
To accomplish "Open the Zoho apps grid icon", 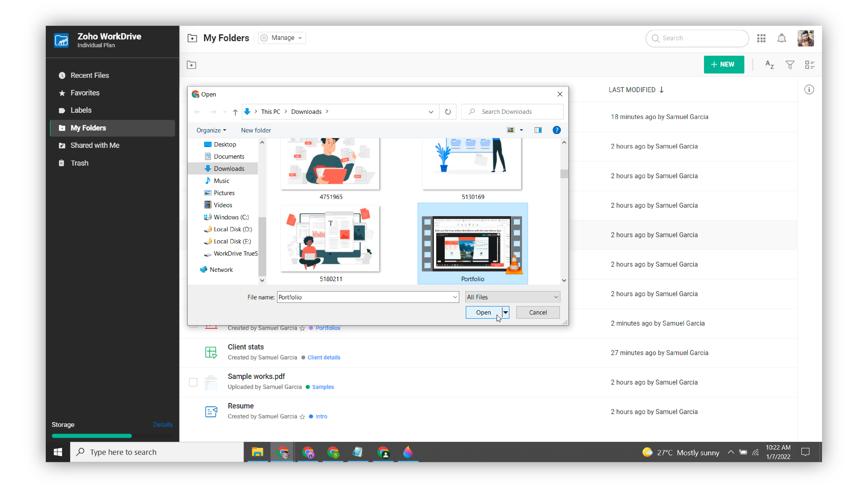I will coord(761,38).
